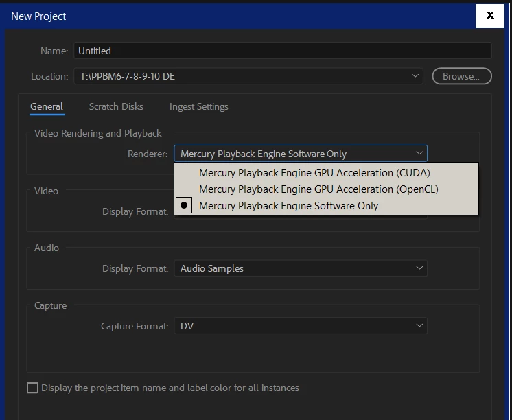Collapse the Renderer dropdown
The height and width of the screenshot is (420, 512).
pos(301,154)
